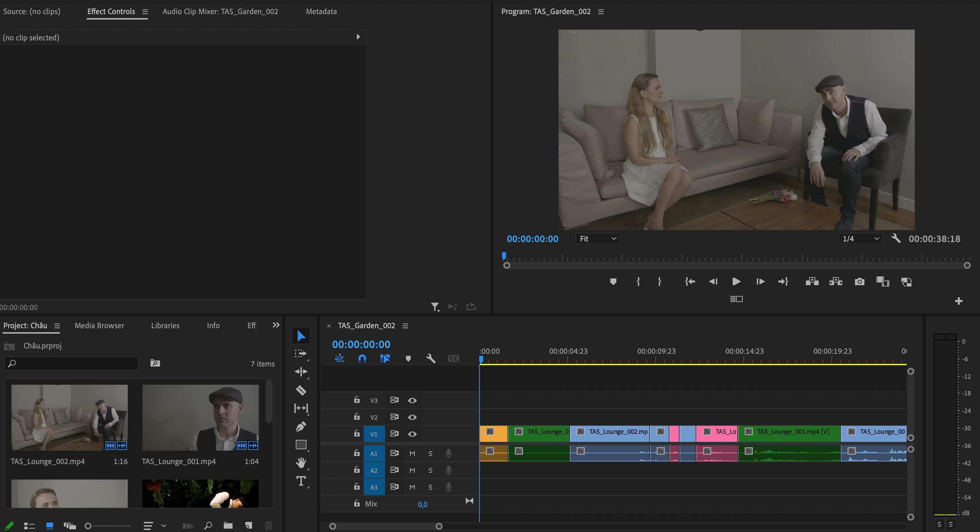Open sort icons dropdown arrow
This screenshot has width=980, height=532.
pyautogui.click(x=164, y=526)
